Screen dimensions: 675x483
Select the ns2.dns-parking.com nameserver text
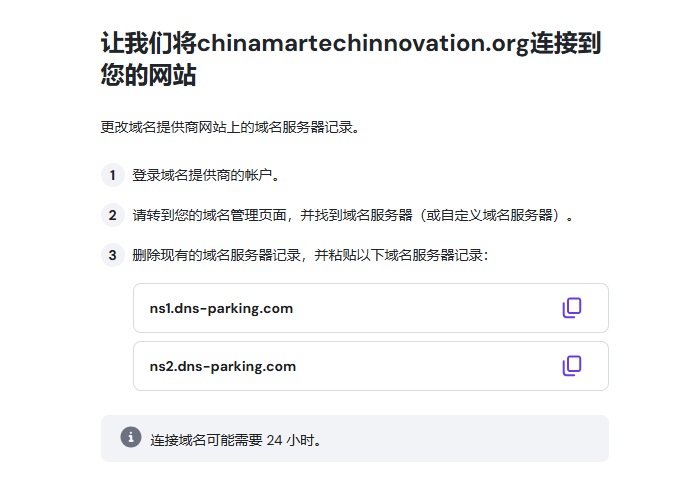[x=222, y=366]
